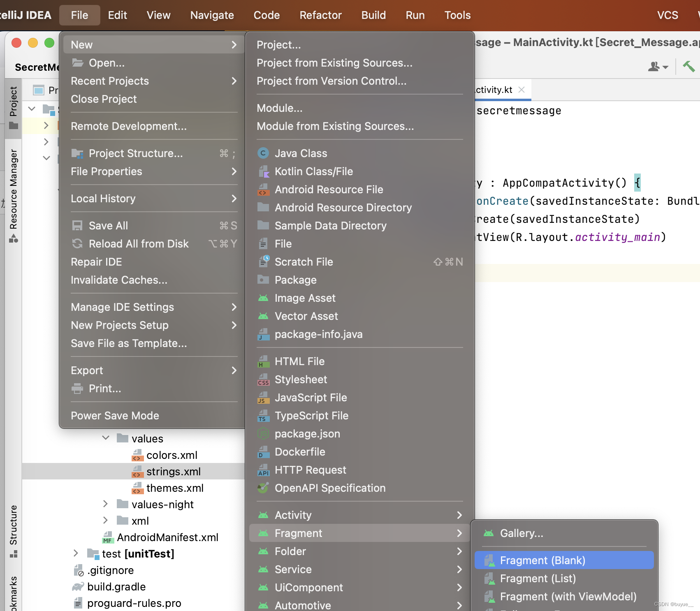Click the Gallery android icon
The height and width of the screenshot is (611, 700).
point(489,533)
